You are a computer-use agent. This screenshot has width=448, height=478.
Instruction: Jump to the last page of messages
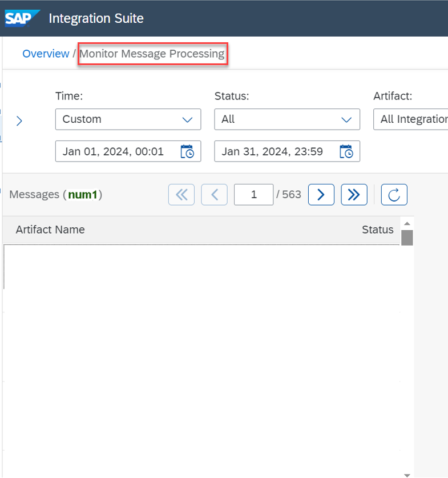click(x=354, y=195)
